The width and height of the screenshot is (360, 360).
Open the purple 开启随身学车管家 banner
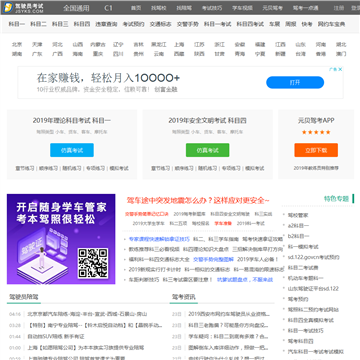[x=61, y=239]
